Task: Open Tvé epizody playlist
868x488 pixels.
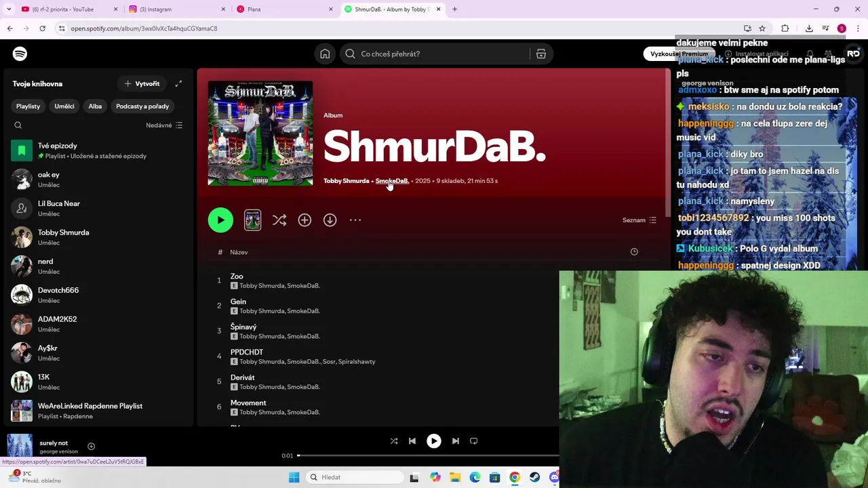Action: tap(98, 150)
